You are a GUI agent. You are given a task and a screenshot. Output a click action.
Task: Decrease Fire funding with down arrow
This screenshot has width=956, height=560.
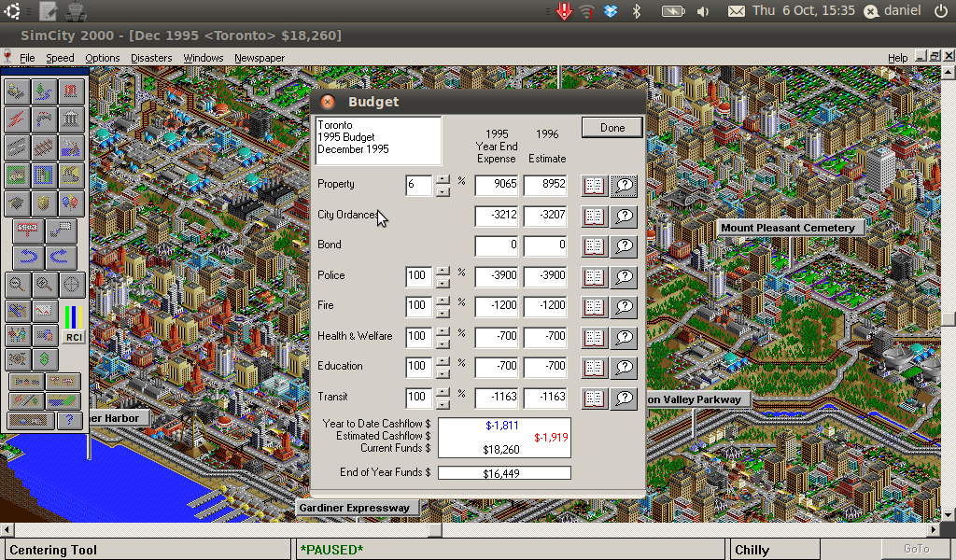[x=443, y=313]
